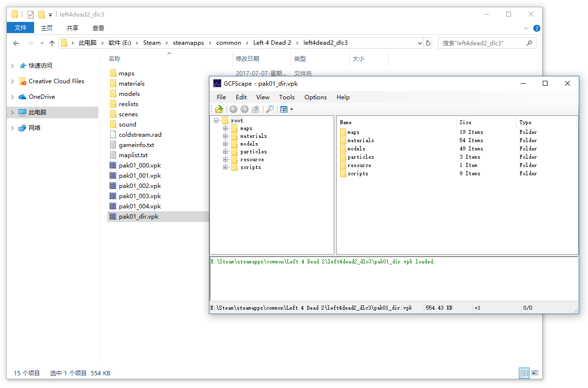Open recent locations dropdown in Explorer

[42, 43]
